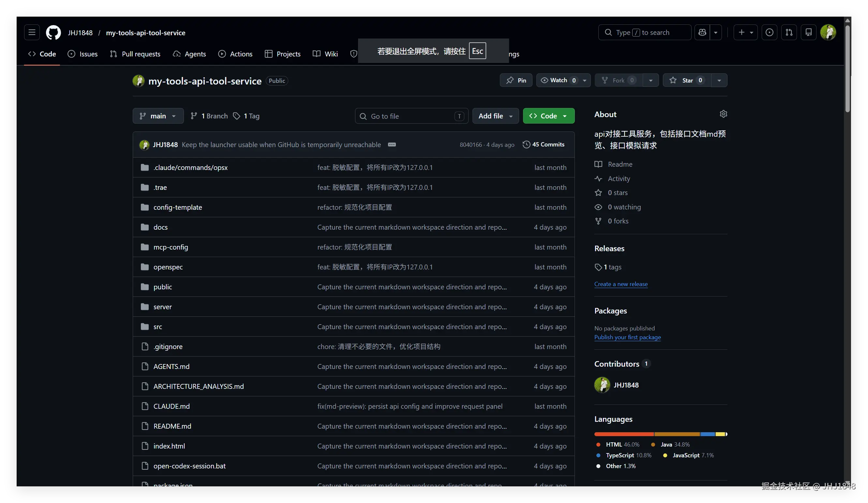The image size is (868, 503).
Task: Pin this repository
Action: tap(516, 80)
